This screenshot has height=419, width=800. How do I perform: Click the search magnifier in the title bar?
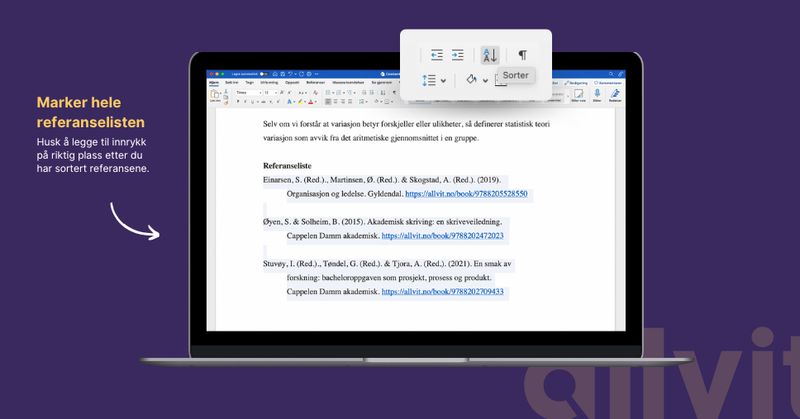coord(611,74)
